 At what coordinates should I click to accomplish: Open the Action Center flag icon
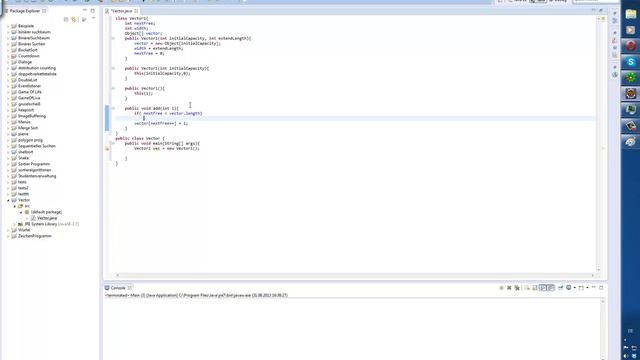point(626,348)
